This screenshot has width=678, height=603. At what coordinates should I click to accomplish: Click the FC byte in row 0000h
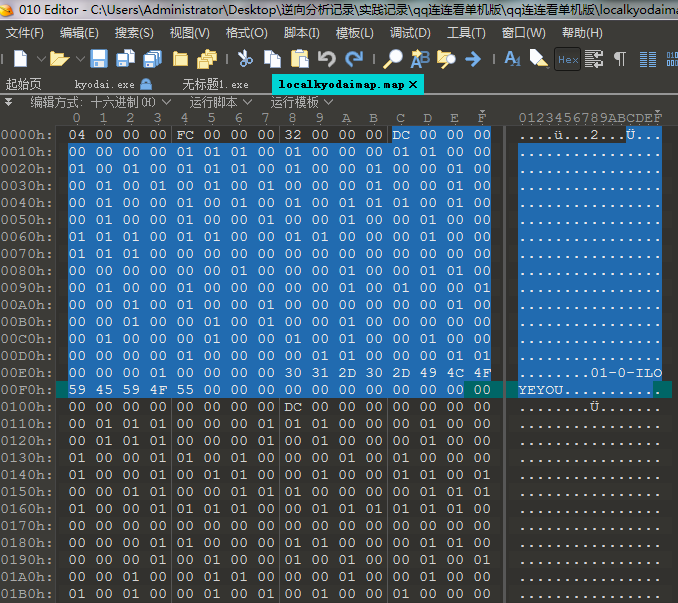click(x=185, y=135)
